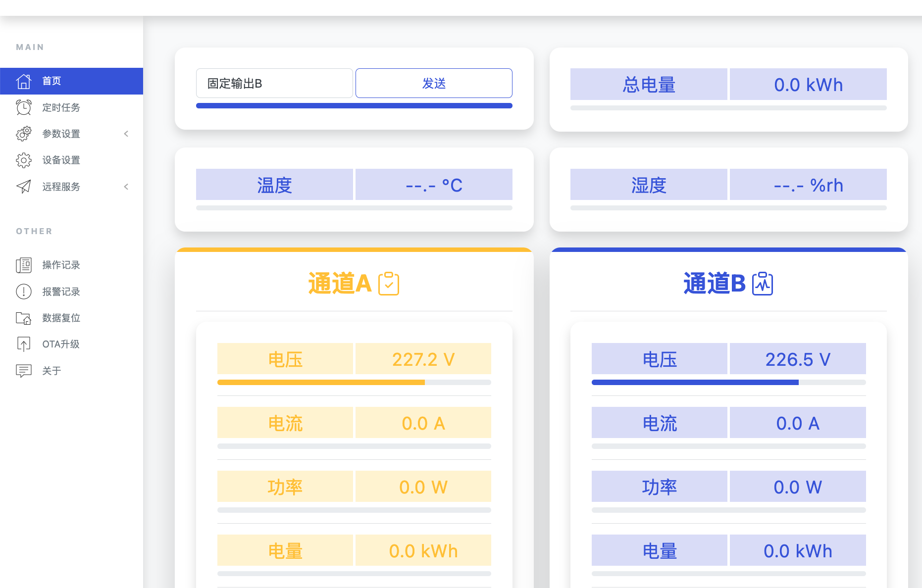Screen dimensions: 922x588
Task: Click 通道B 0.0 kWh energy value
Action: [798, 550]
